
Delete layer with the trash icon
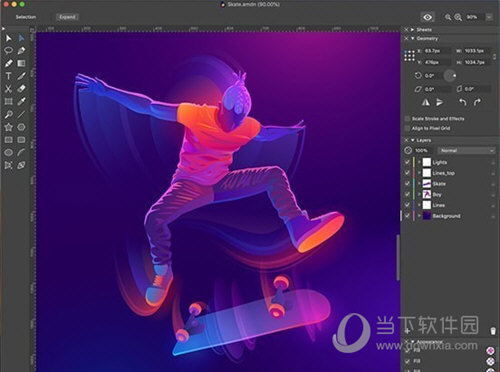[493, 331]
